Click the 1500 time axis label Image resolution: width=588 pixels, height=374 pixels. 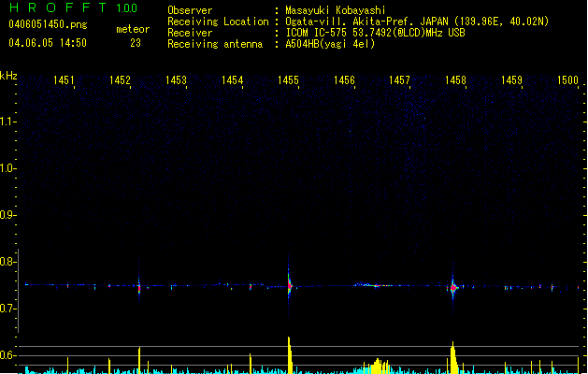tap(567, 80)
